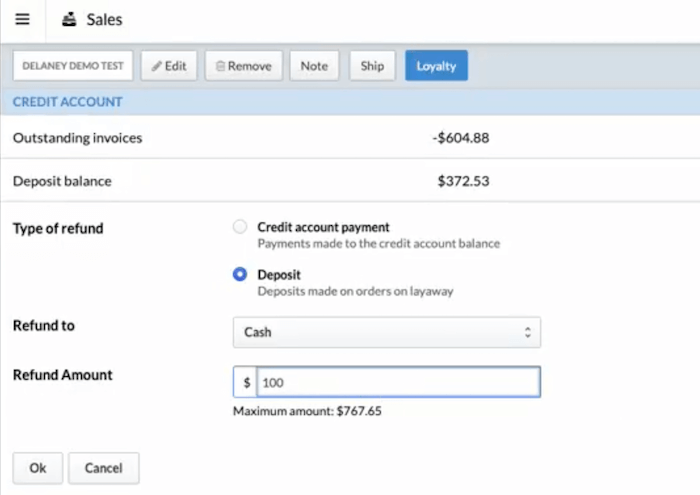Select Credit account payment refund type
This screenshot has width=700, height=495.
pos(240,227)
